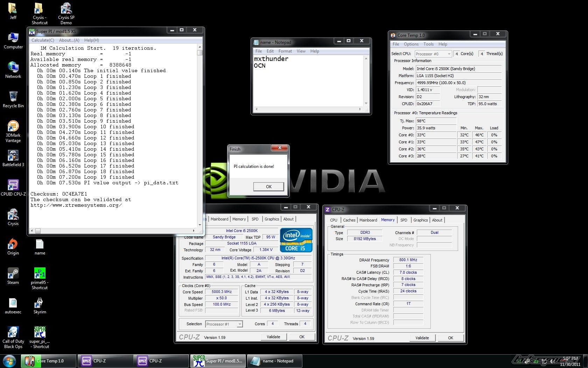Open the Calculate(C) menu in Super PI
This screenshot has width=588, height=368.
pyautogui.click(x=43, y=40)
